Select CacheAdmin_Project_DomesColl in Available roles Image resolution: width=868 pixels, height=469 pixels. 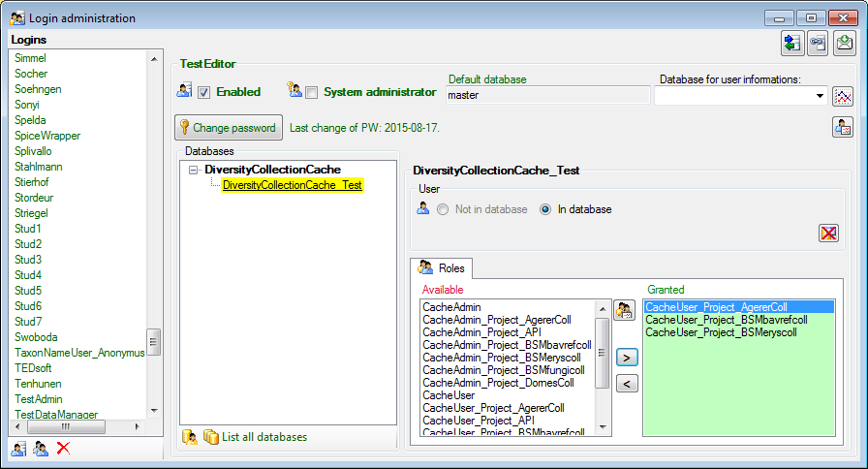tap(498, 383)
